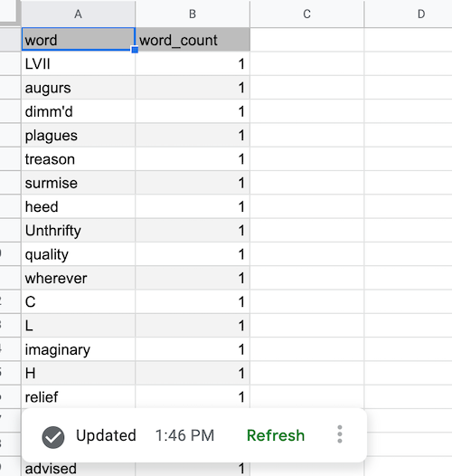Select the 'treason' cell

click(79, 159)
